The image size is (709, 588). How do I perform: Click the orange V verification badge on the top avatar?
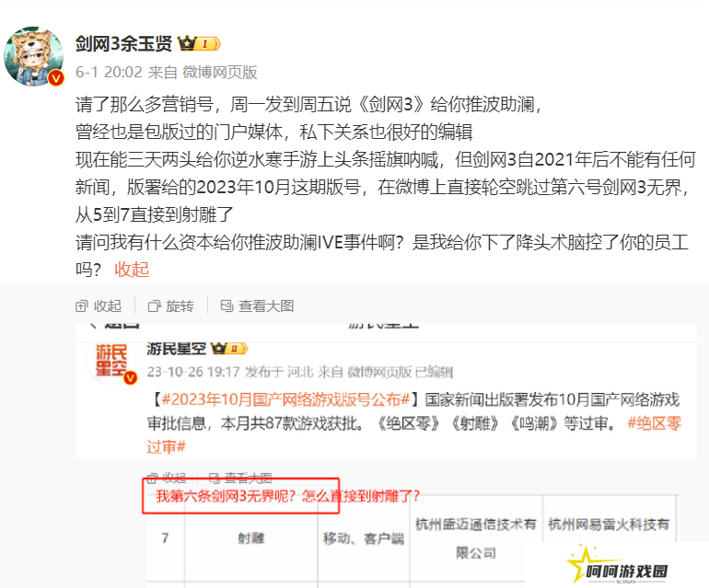[x=56, y=78]
